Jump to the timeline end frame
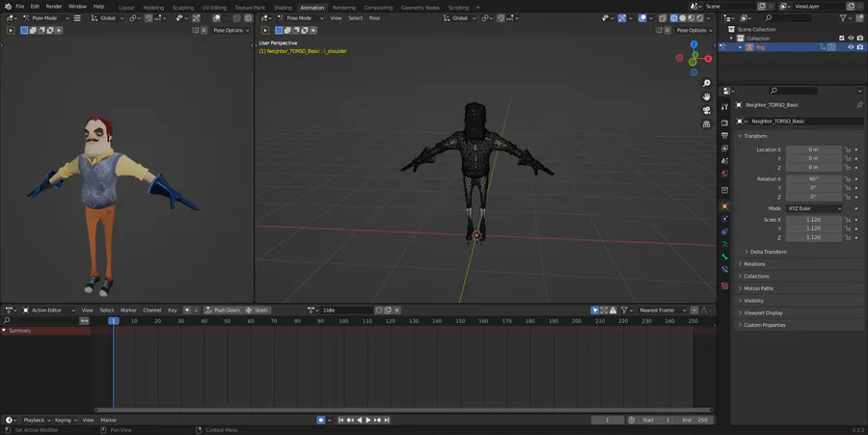Image resolution: width=868 pixels, height=435 pixels. [388, 421]
